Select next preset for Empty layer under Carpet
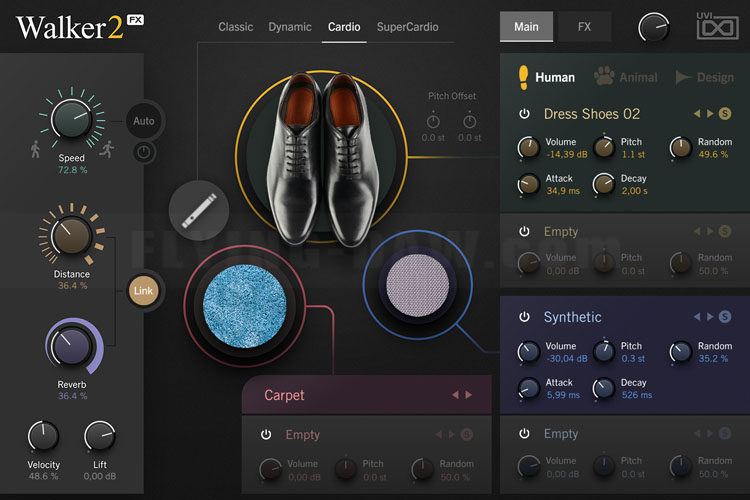The image size is (750, 500). tap(452, 434)
